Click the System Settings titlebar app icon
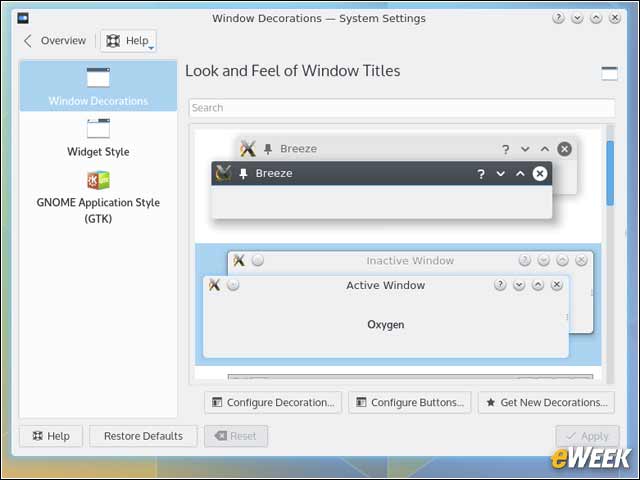640x480 pixels. [23, 18]
